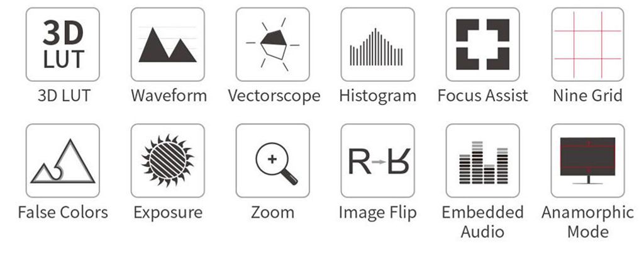The width and height of the screenshot is (644, 263).
Task: Select the Zoom magnifier icon
Action: [x=273, y=160]
